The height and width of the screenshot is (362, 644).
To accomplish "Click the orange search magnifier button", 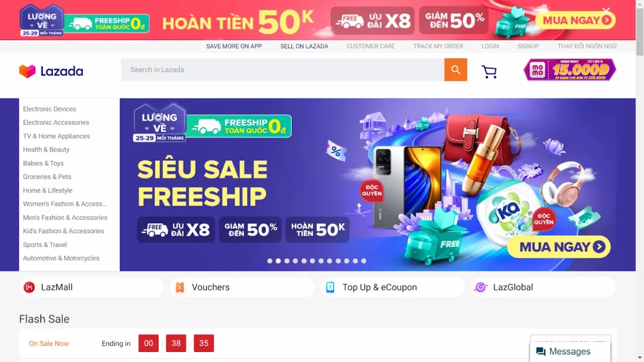I will (x=455, y=70).
